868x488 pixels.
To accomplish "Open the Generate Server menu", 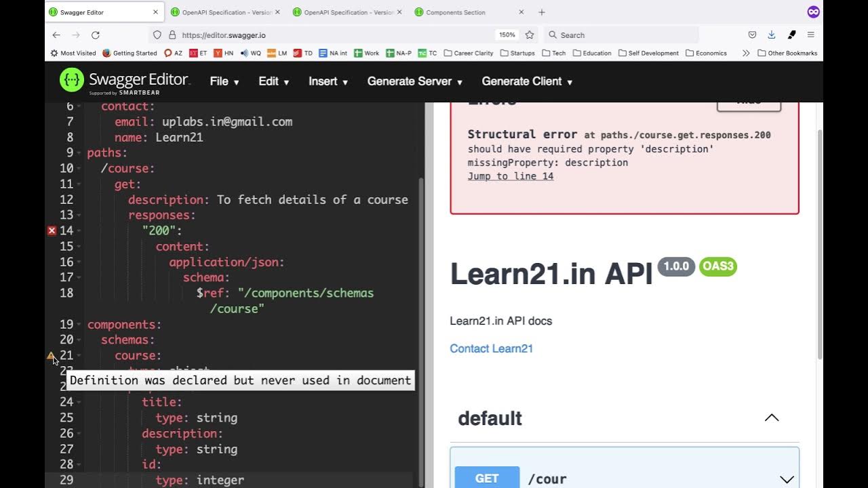I will (415, 81).
